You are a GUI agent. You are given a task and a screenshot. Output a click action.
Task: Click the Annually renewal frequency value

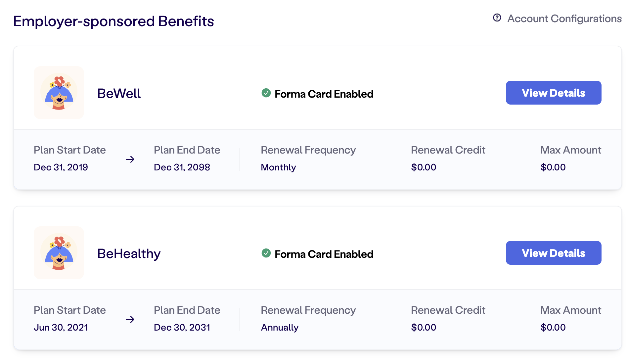coord(280,328)
